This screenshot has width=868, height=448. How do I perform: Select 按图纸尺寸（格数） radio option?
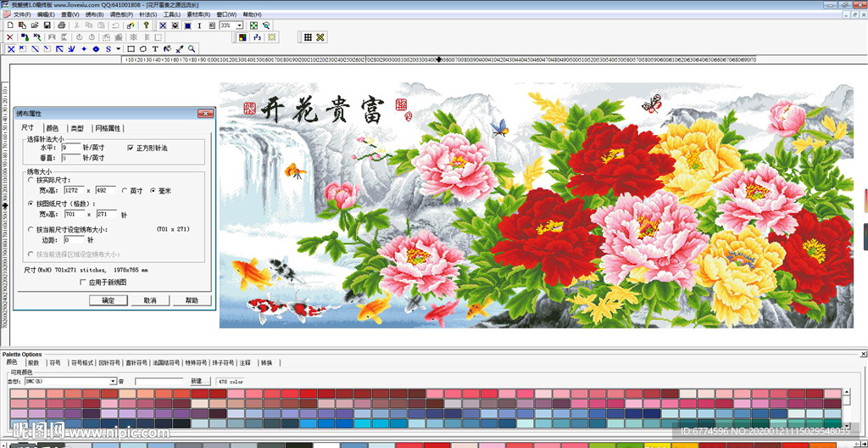(31, 204)
